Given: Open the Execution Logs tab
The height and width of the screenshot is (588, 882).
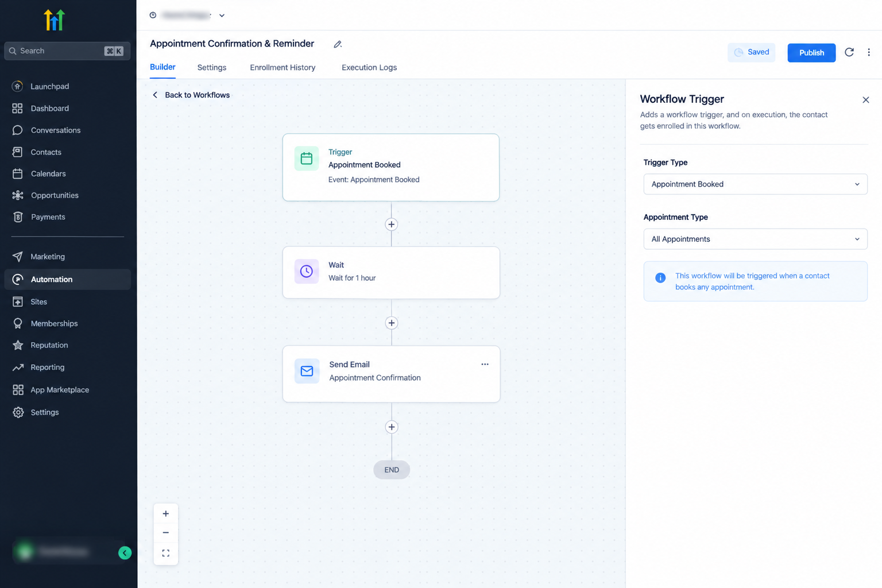Looking at the screenshot, I should 369,68.
